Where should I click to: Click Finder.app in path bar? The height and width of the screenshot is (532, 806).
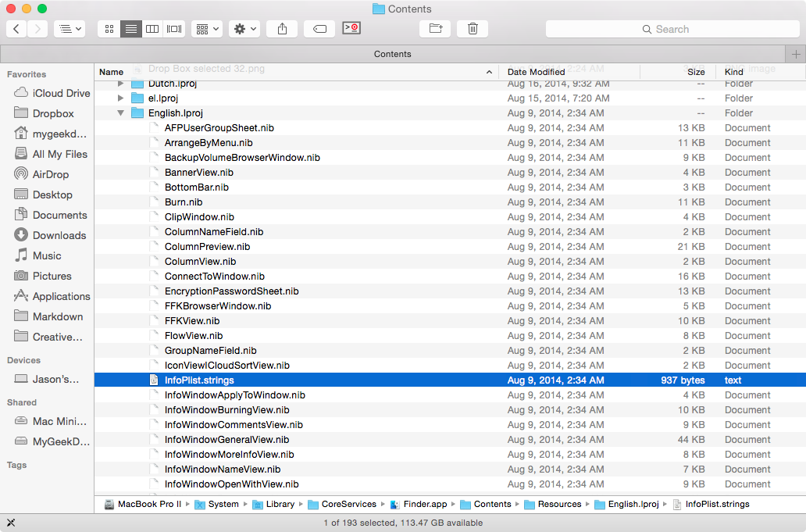(x=419, y=504)
